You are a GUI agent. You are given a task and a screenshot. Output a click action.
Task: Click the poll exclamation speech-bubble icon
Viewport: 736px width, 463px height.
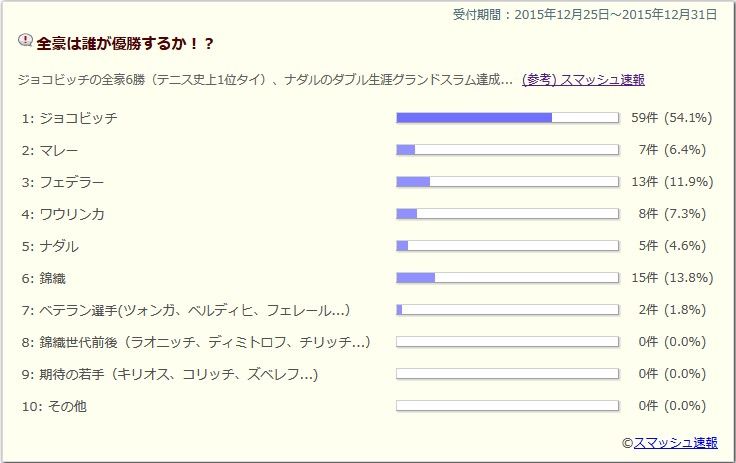click(x=26, y=42)
